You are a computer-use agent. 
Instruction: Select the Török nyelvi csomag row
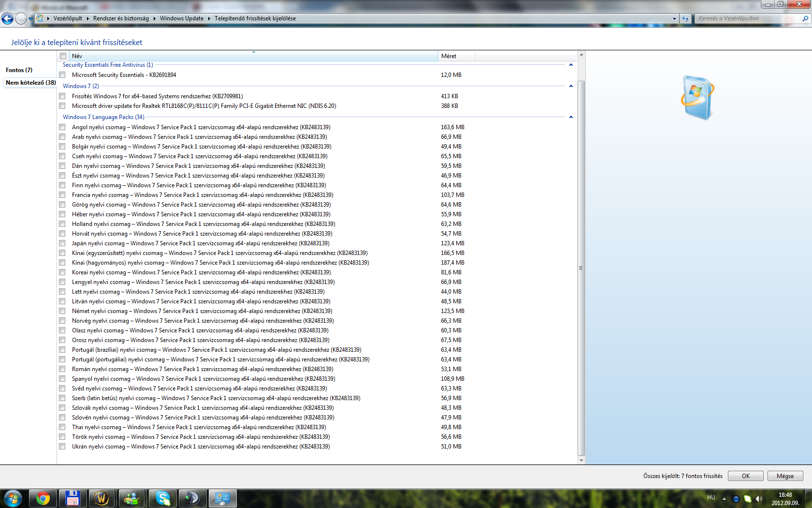coord(317,437)
